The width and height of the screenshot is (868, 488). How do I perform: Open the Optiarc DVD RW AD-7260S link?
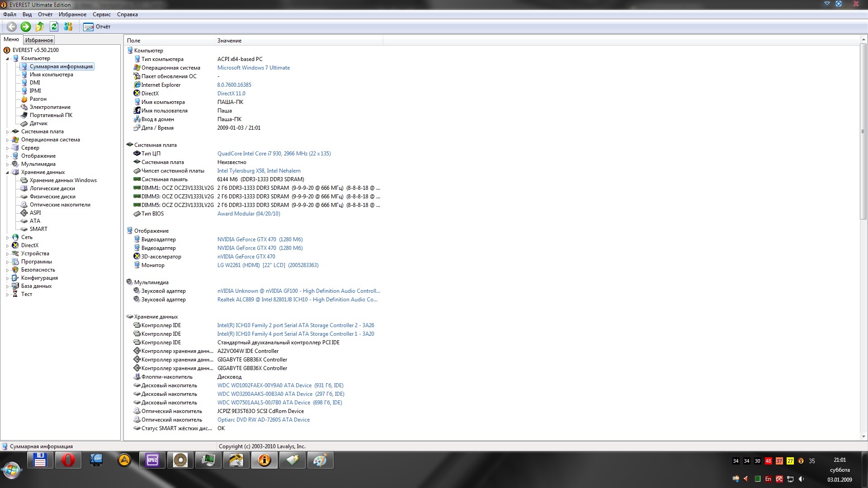[264, 420]
